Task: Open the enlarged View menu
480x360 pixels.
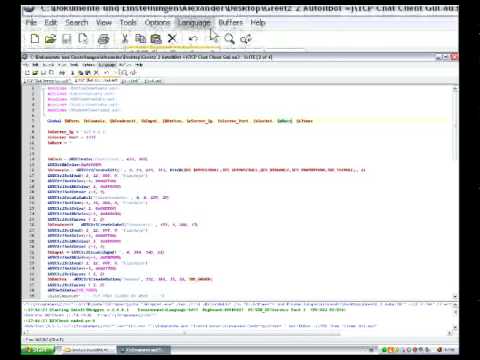Action: point(104,22)
